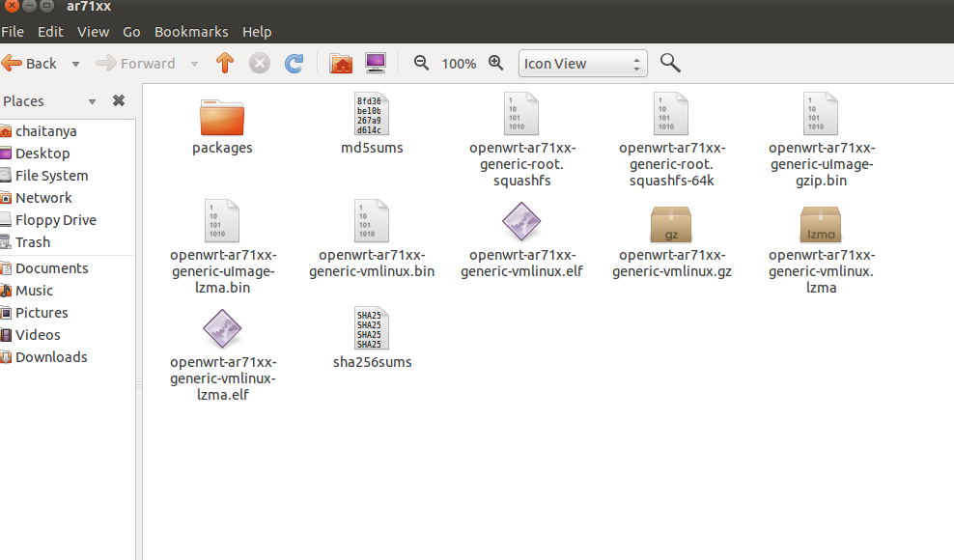The width and height of the screenshot is (954, 560).
Task: Select openwrt-ar71xx-generic-root.squashfs file icon
Action: pyautogui.click(x=521, y=114)
